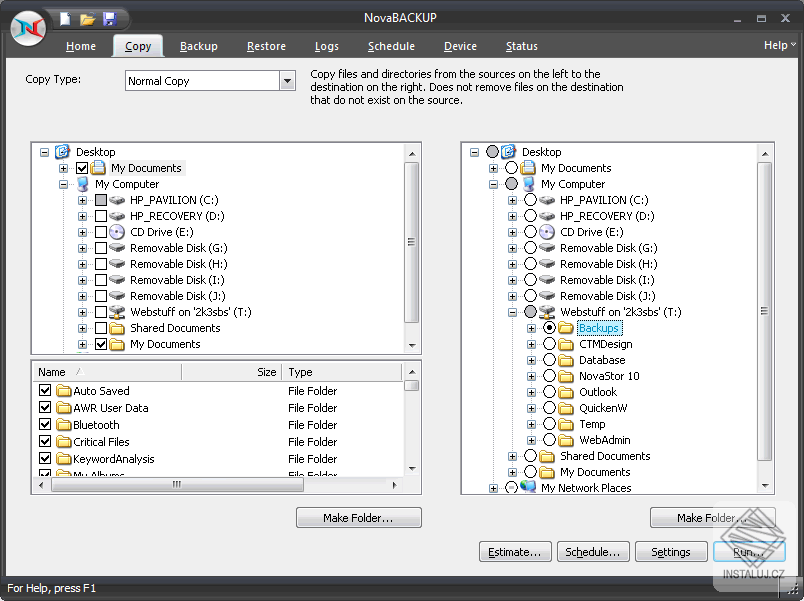Select CTMDesign radio button as destination
Screen dimensions: 804x601
[549, 344]
